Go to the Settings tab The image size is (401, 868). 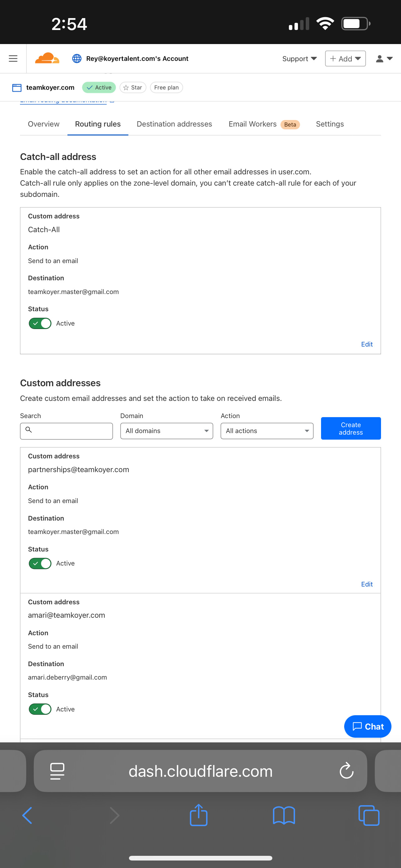[x=330, y=124]
